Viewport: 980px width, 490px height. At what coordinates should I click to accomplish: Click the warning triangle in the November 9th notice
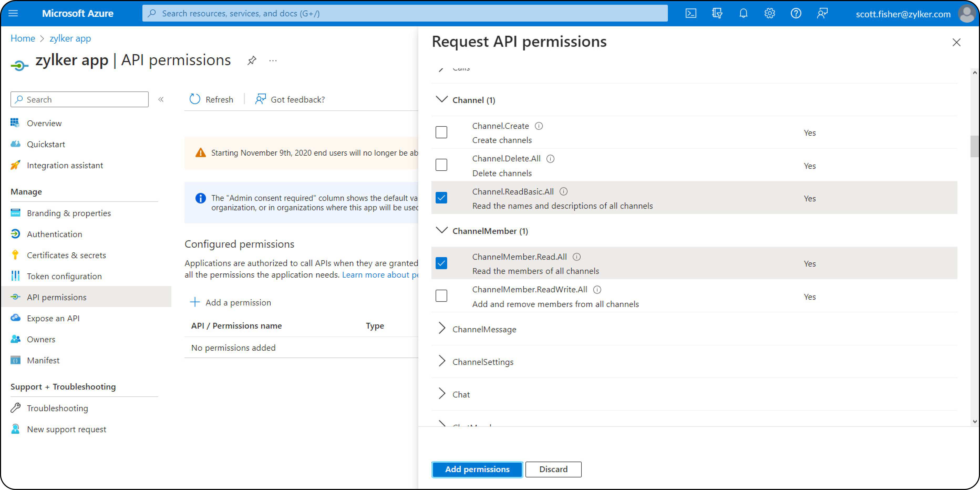[200, 153]
